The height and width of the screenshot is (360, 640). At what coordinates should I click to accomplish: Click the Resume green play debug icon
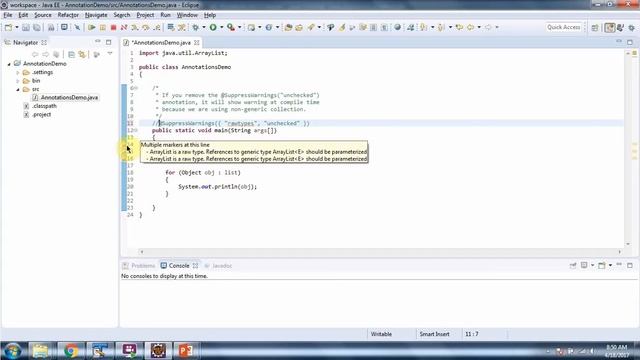pyautogui.click(x=92, y=27)
